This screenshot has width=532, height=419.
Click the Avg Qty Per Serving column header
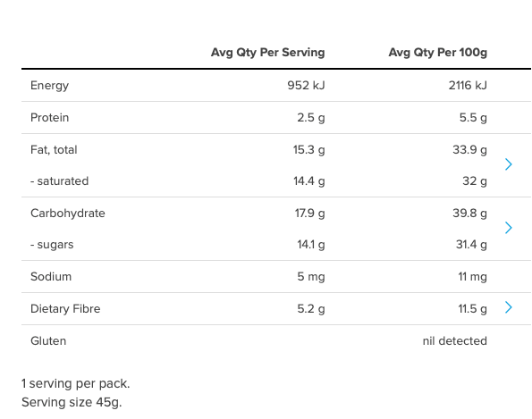pyautogui.click(x=267, y=53)
